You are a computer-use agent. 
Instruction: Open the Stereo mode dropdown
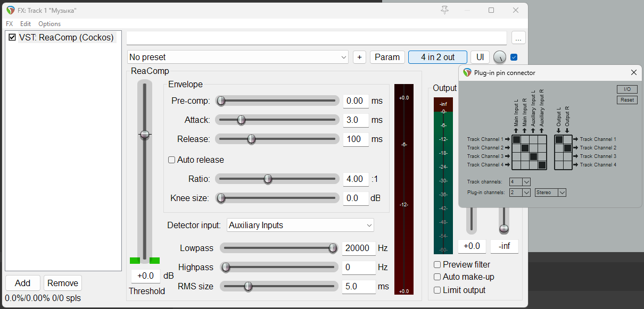[550, 193]
